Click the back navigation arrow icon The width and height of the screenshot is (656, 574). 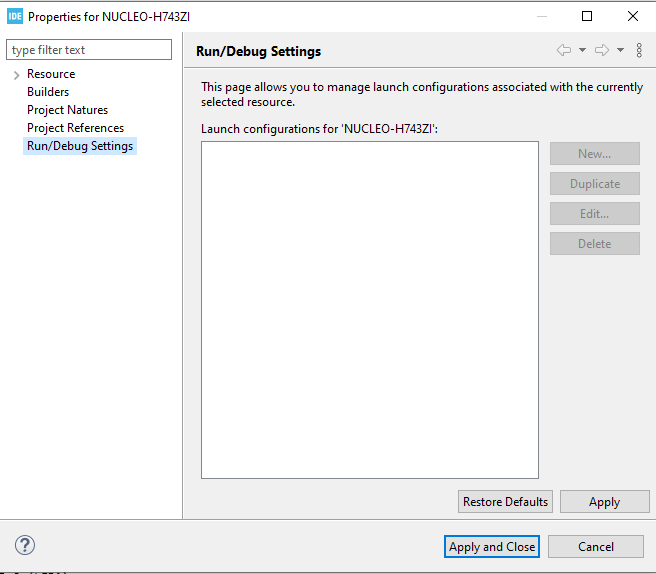[564, 50]
